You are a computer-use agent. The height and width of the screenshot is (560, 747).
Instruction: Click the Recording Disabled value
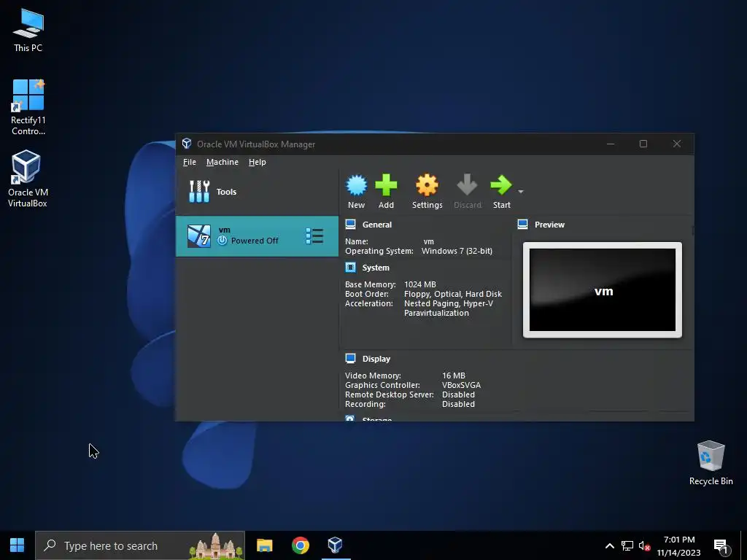coord(458,404)
